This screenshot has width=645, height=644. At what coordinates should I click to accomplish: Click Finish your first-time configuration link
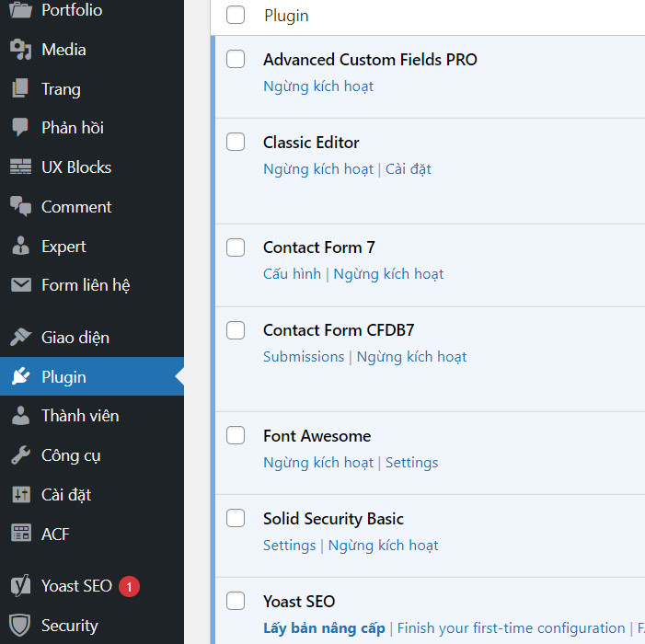(x=511, y=628)
